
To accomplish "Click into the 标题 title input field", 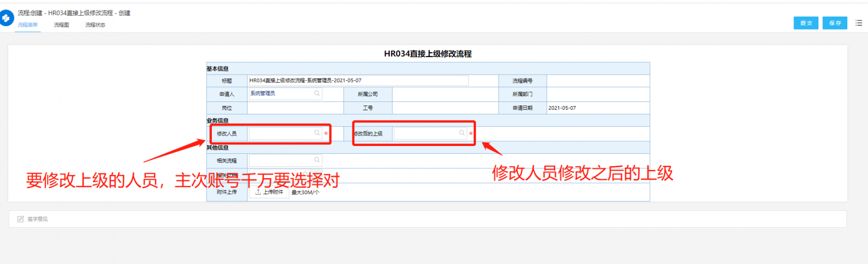I will click(x=358, y=80).
